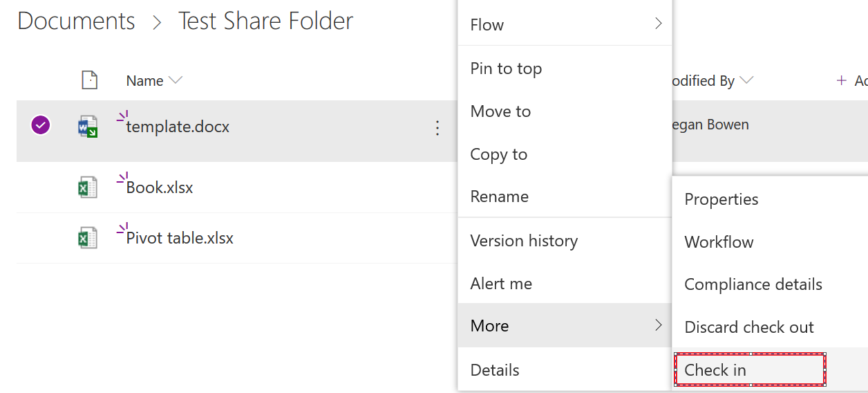Click Rename in the context menu
Viewport: 868px width, 393px height.
499,196
